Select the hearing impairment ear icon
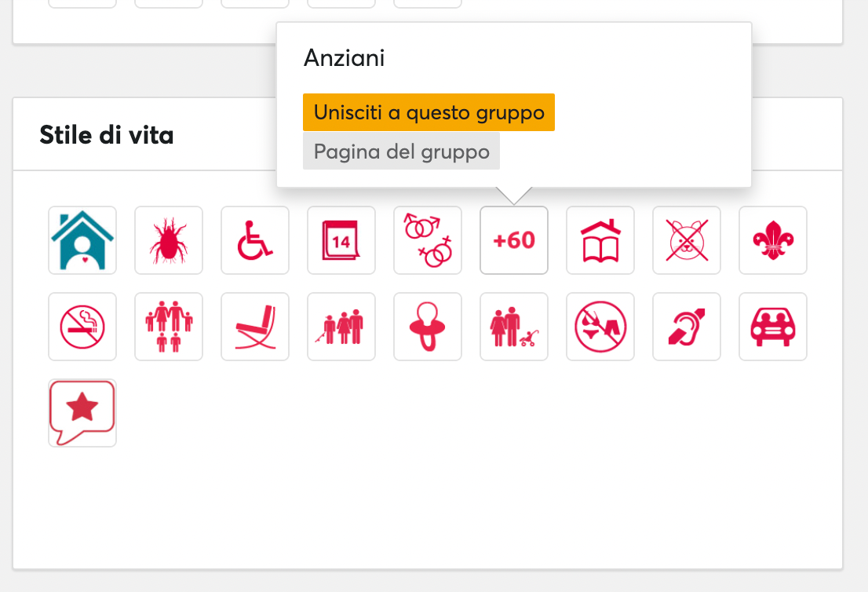 (687, 327)
